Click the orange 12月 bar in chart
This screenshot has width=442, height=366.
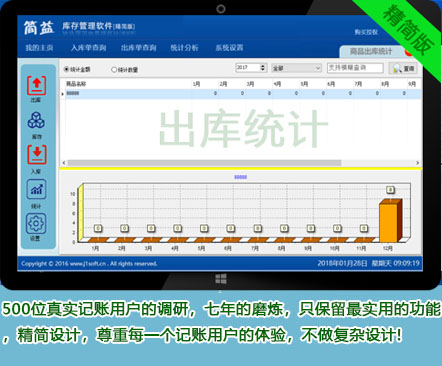click(390, 220)
